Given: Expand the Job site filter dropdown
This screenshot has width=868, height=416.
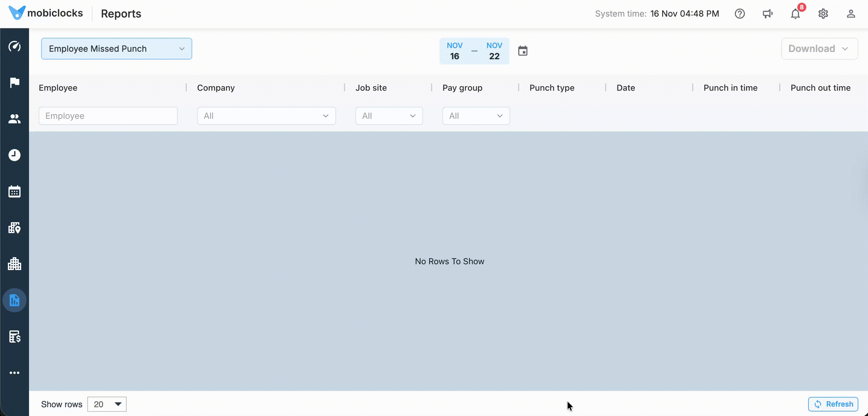Looking at the screenshot, I should click(389, 116).
